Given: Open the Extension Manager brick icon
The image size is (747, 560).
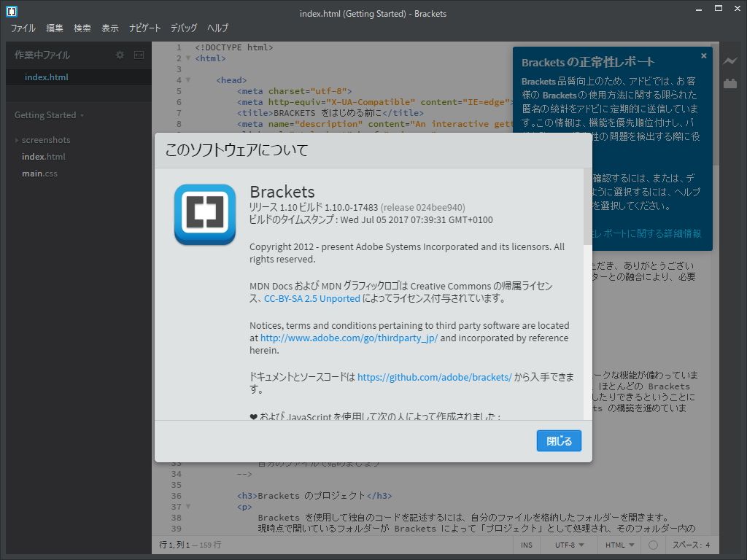Looking at the screenshot, I should click(731, 83).
